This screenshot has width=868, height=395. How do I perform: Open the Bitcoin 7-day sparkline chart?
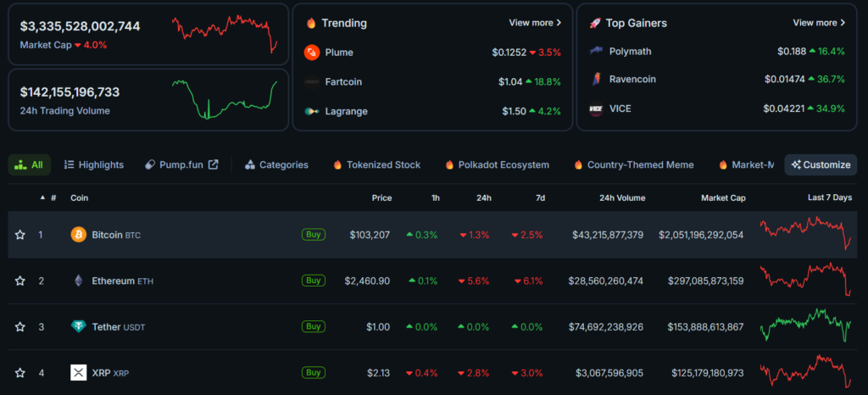pos(806,234)
